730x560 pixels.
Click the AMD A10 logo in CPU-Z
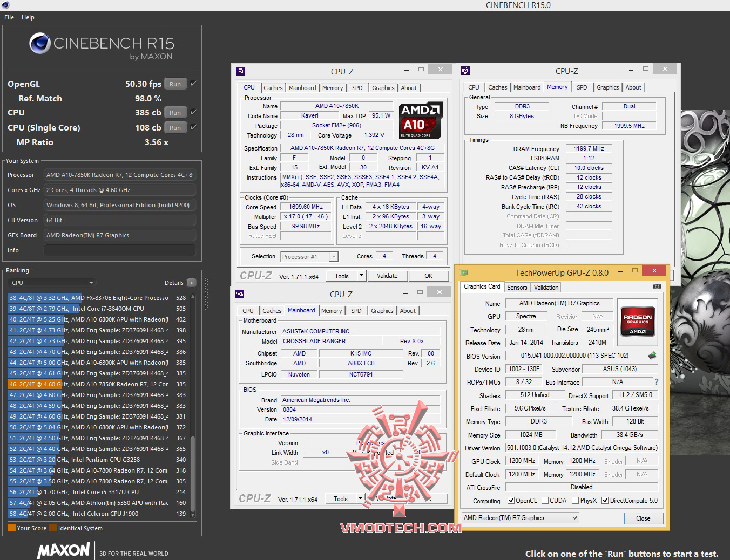[x=421, y=120]
